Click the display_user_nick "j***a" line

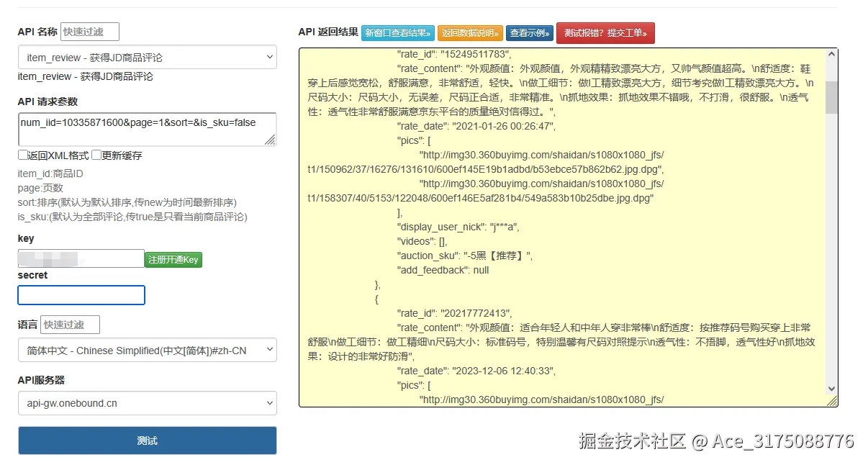[458, 227]
